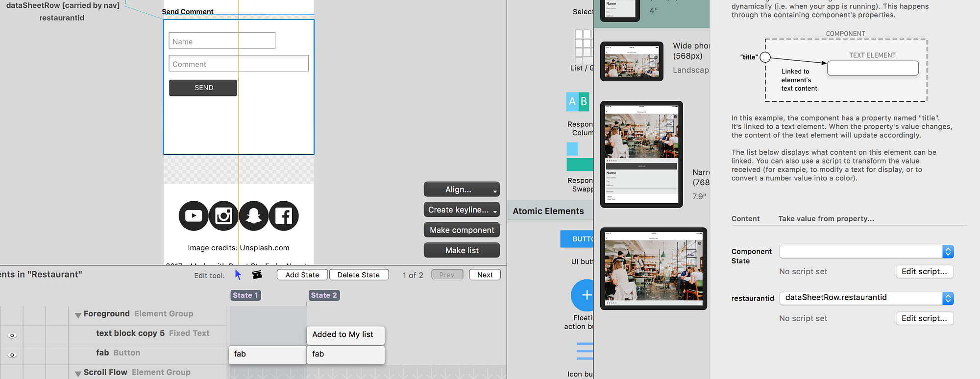Click Make list button
The width and height of the screenshot is (980, 379).
coord(462,250)
